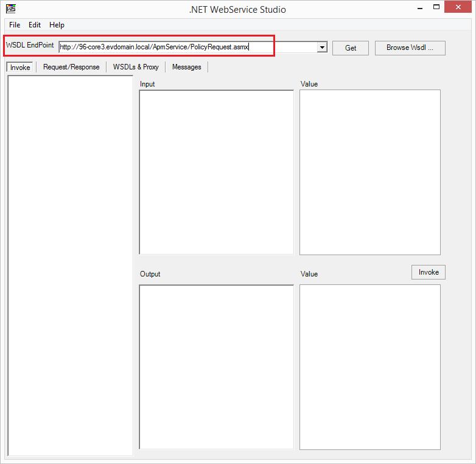Click the Browse Wsdl button
Viewport: 476px width, 464px height.
tap(410, 47)
